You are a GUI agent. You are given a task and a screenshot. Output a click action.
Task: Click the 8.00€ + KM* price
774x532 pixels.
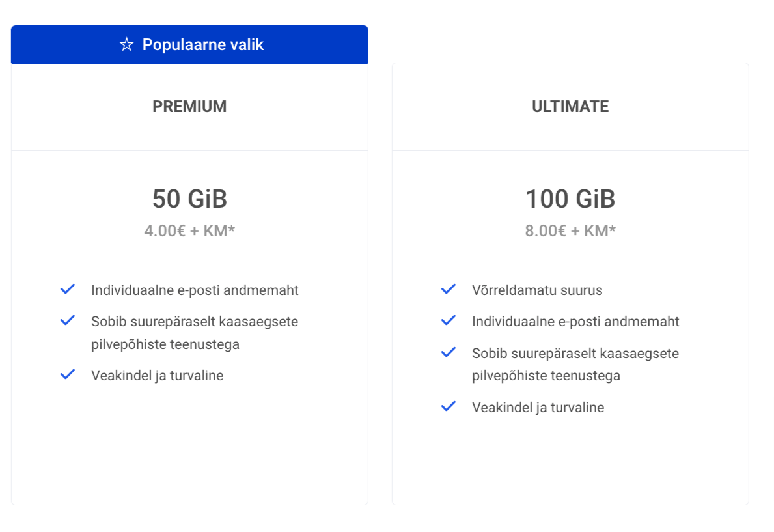[570, 231]
